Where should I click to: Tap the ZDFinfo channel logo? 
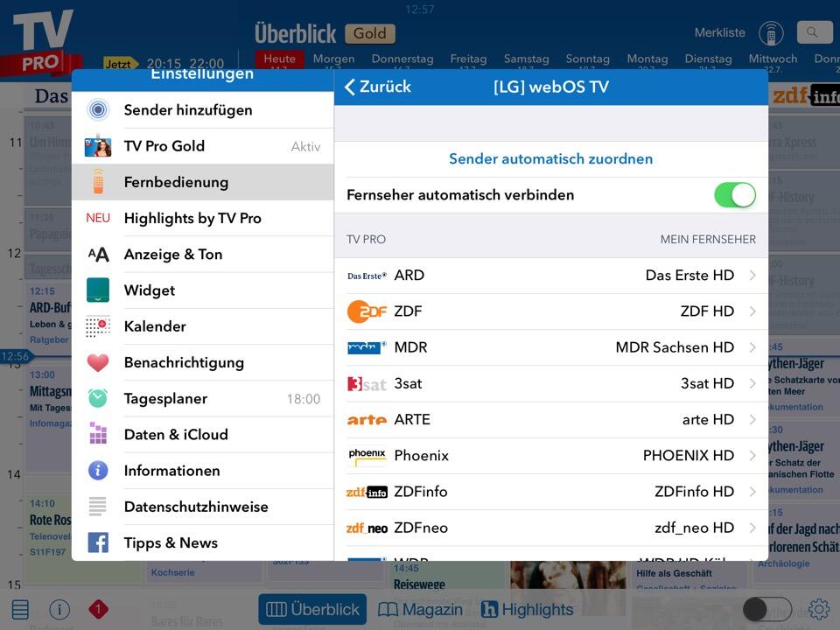(x=367, y=492)
